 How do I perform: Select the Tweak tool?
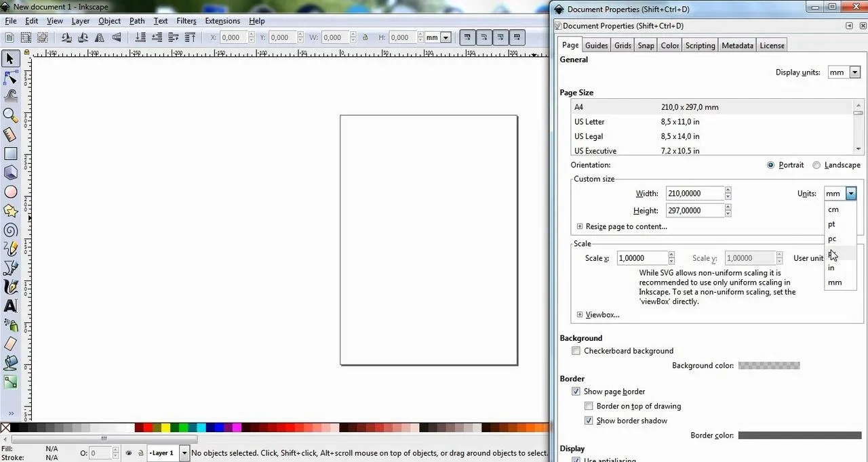click(x=10, y=96)
